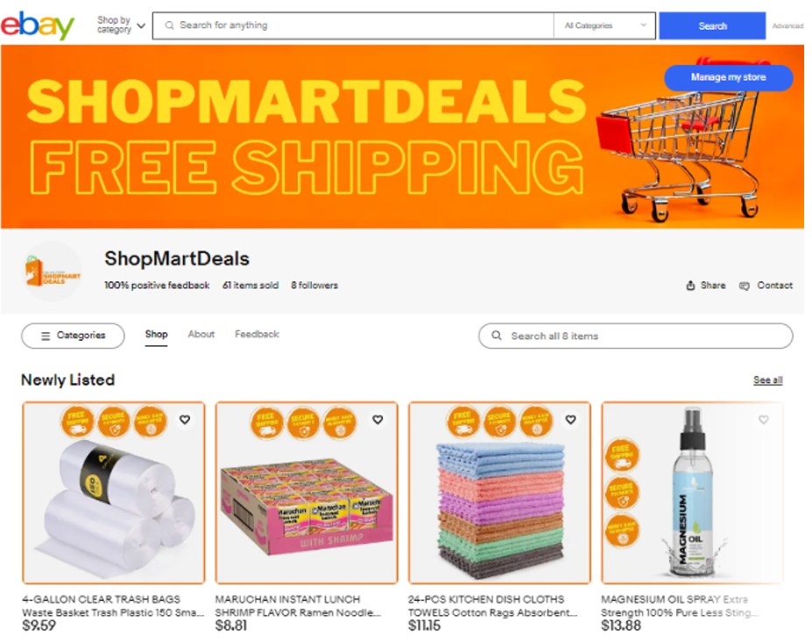Click the Manage my store button

(729, 77)
